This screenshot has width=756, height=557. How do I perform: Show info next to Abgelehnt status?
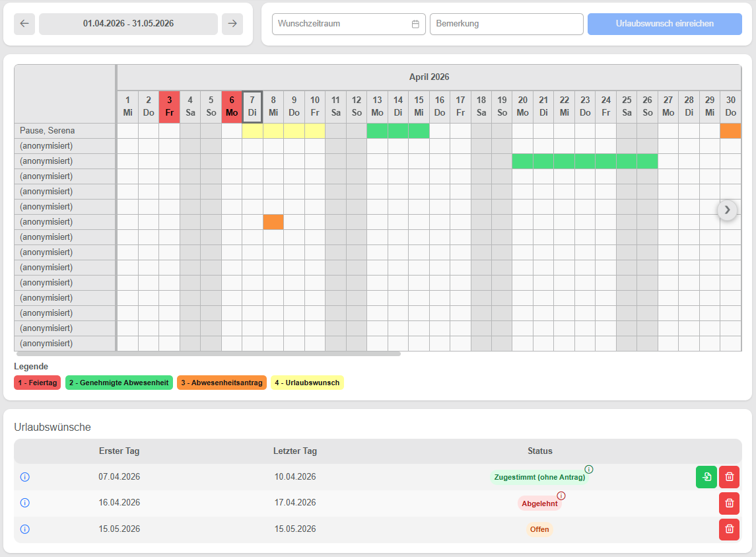click(x=561, y=496)
